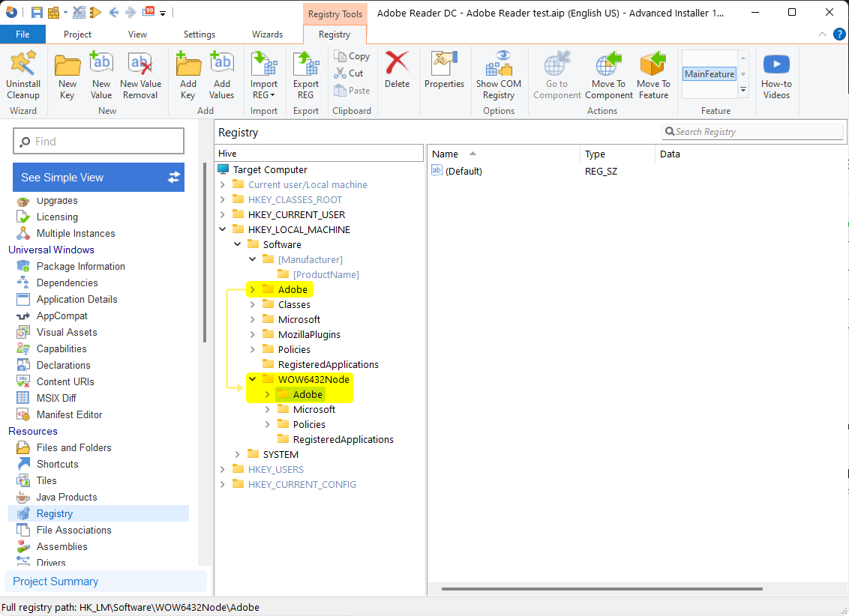Image resolution: width=849 pixels, height=616 pixels.
Task: Create a New Key in the registry
Action: click(67, 75)
